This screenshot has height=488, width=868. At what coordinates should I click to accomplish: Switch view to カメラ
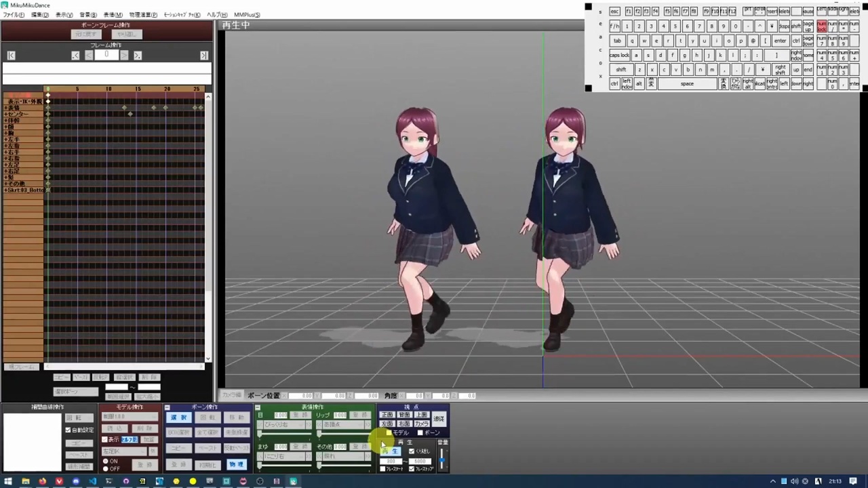click(x=422, y=424)
